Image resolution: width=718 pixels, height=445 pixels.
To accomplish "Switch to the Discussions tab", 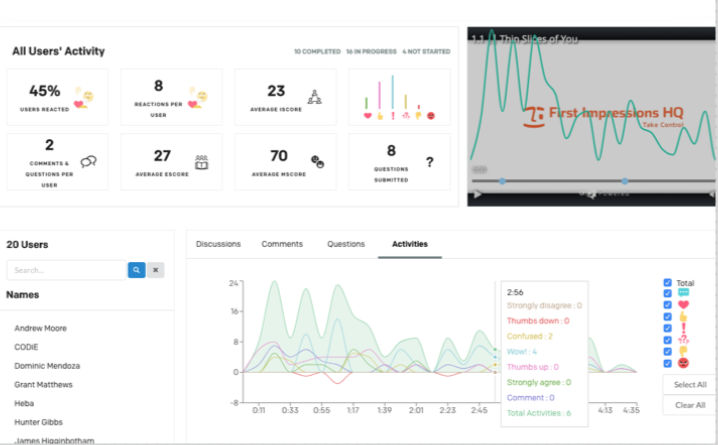I will [218, 243].
